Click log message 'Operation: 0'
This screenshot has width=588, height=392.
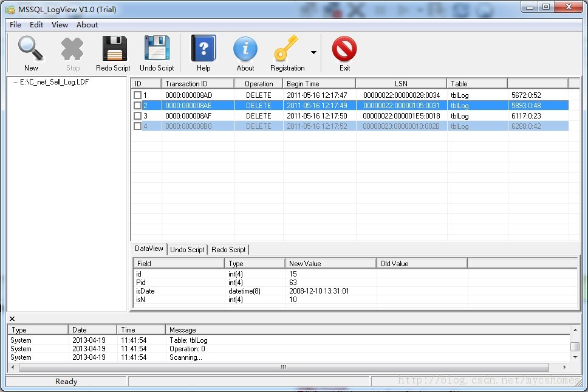coord(187,349)
